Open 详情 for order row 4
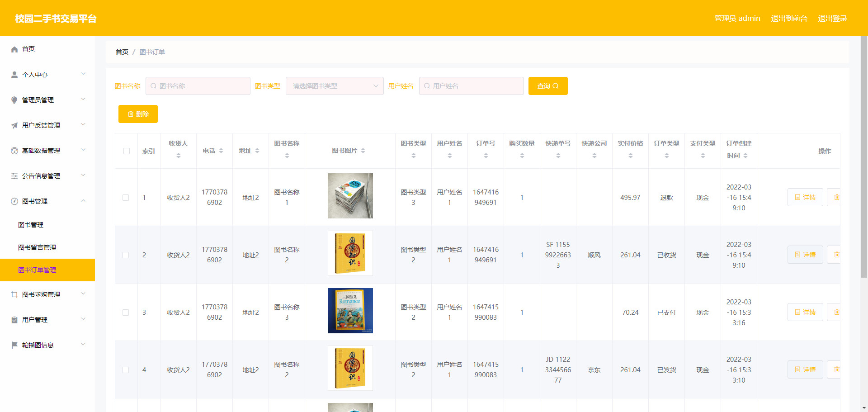This screenshot has width=868, height=412. (x=805, y=369)
